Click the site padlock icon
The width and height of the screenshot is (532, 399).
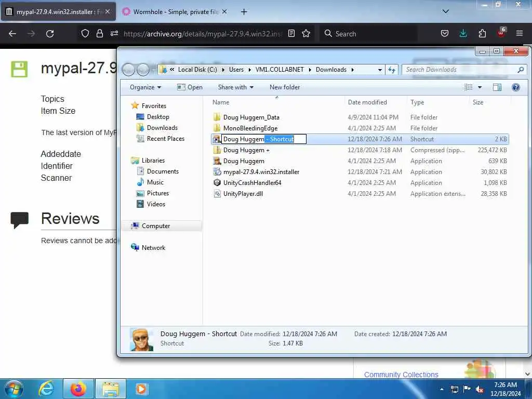click(x=99, y=33)
